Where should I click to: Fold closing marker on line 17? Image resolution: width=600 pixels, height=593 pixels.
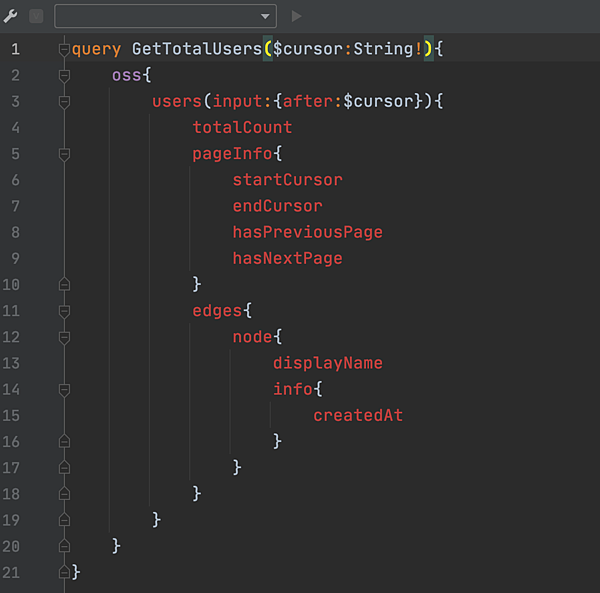[64, 468]
